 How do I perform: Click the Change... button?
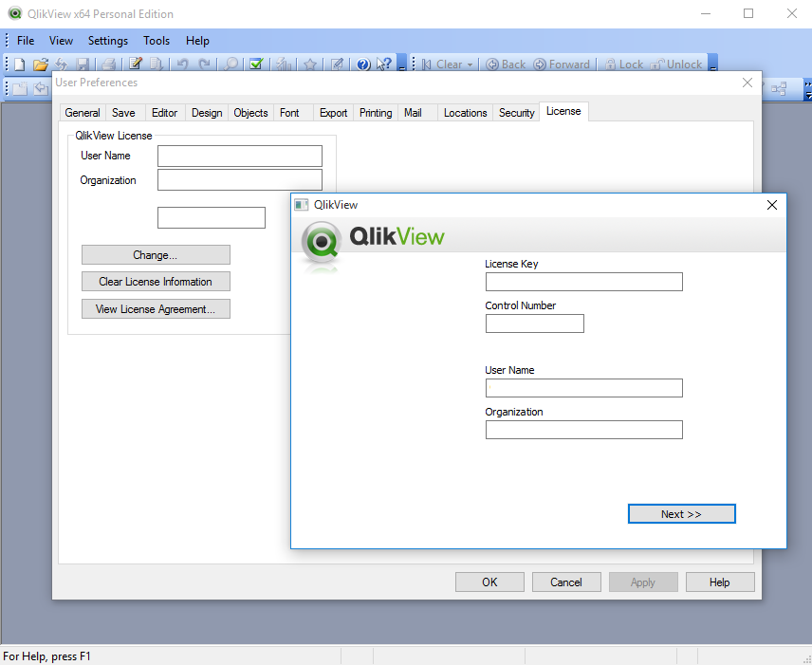tap(156, 255)
